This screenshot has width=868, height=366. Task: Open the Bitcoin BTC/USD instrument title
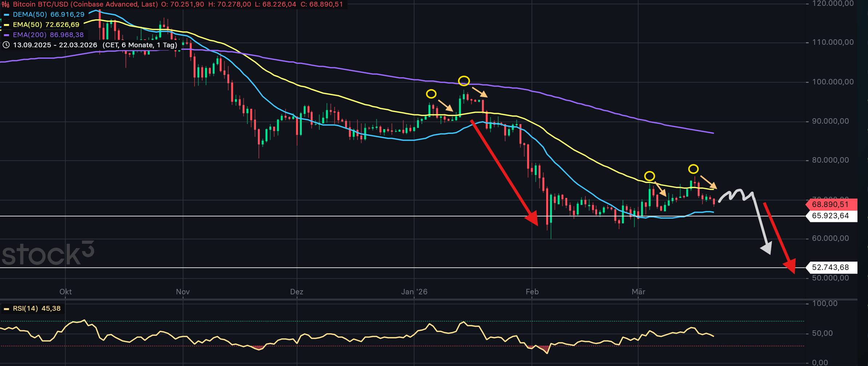pos(85,4)
